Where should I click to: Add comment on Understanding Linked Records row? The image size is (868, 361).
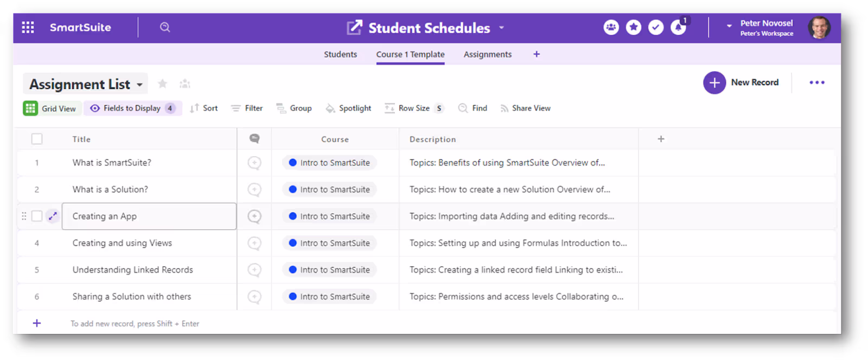point(254,270)
